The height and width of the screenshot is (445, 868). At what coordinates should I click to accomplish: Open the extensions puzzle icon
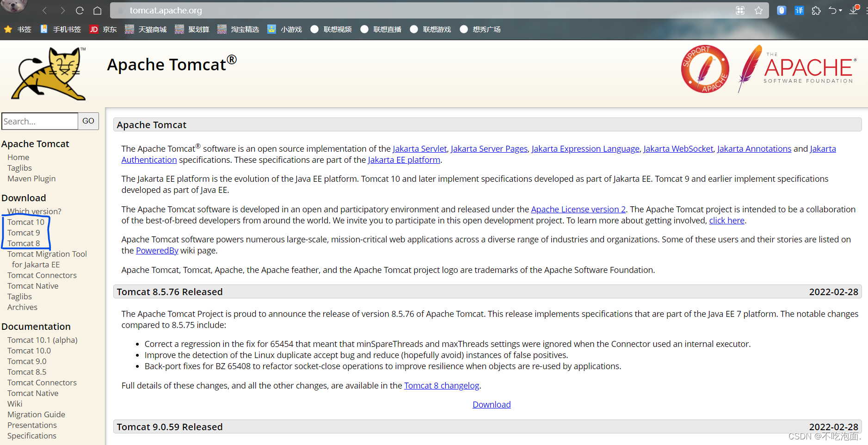tap(816, 10)
